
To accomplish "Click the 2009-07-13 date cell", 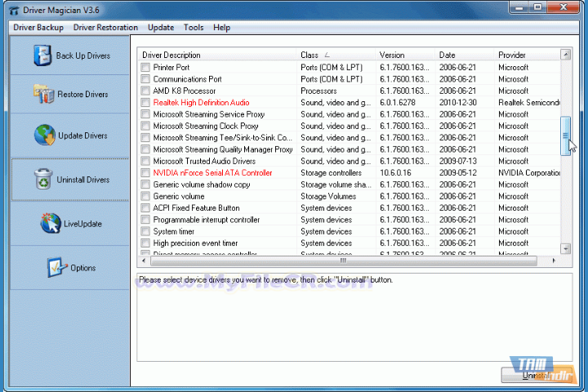I will click(x=458, y=161).
